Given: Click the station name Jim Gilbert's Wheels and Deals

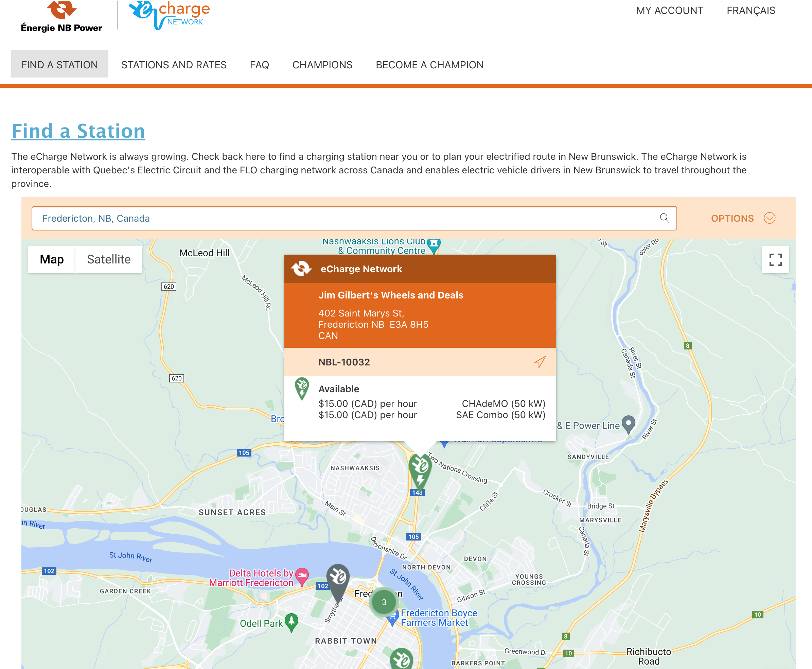Looking at the screenshot, I should (x=391, y=295).
